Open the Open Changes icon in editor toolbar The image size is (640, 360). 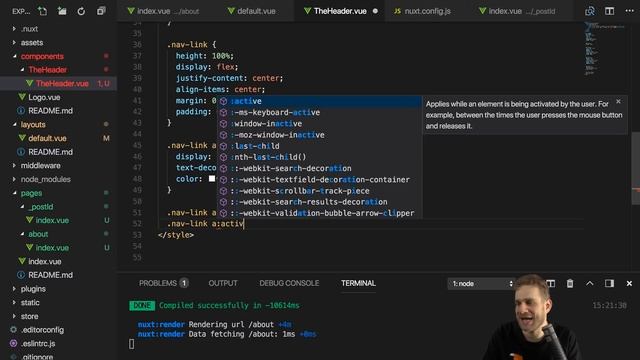pyautogui.click(x=590, y=11)
